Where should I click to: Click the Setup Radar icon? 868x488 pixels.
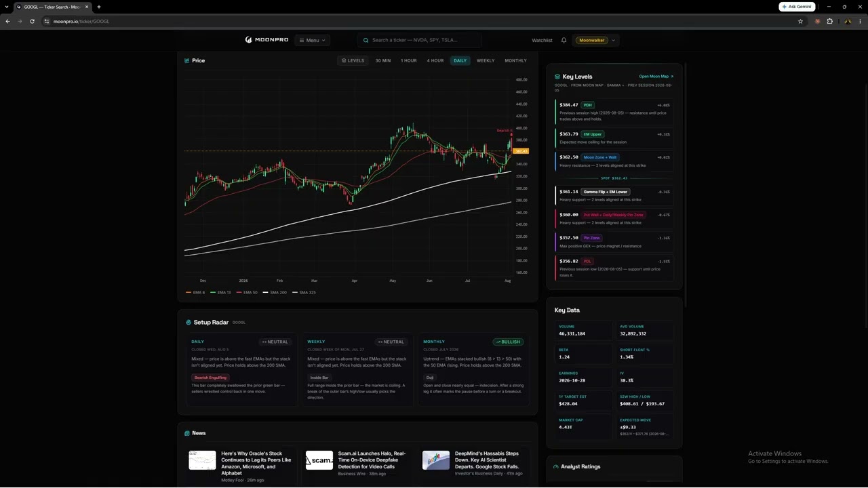pyautogui.click(x=189, y=322)
